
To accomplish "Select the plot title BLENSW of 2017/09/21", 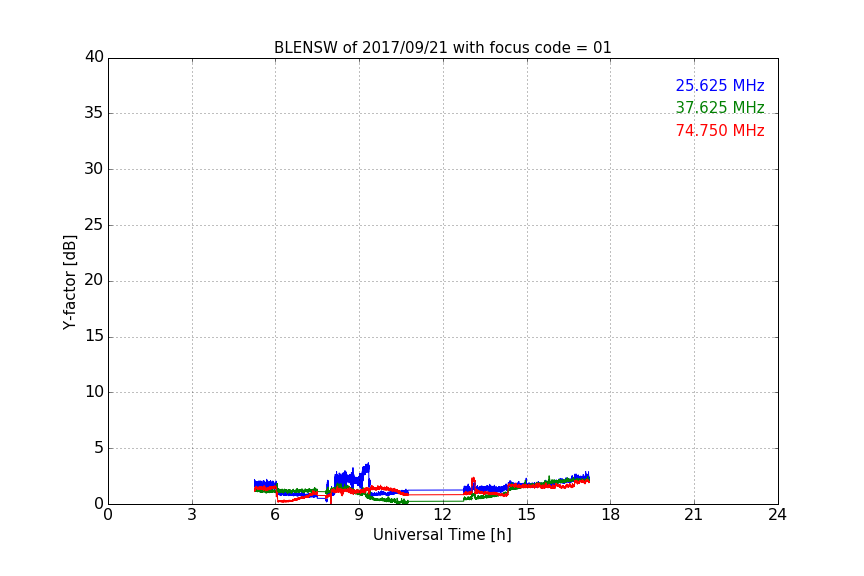I will pyautogui.click(x=442, y=48).
